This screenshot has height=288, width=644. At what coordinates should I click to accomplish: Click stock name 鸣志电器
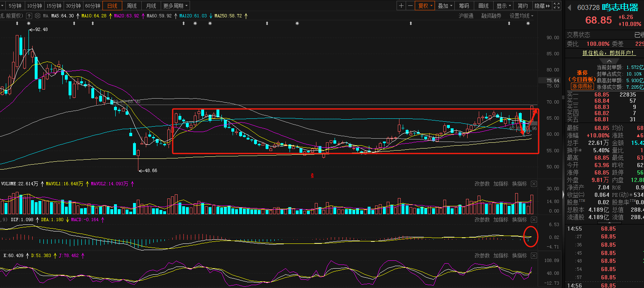coord(620,7)
